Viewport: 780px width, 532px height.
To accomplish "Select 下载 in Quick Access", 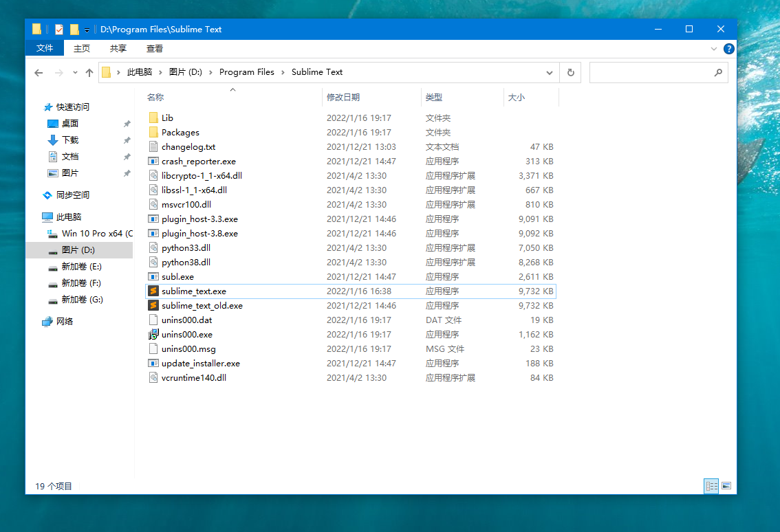I will tap(70, 140).
